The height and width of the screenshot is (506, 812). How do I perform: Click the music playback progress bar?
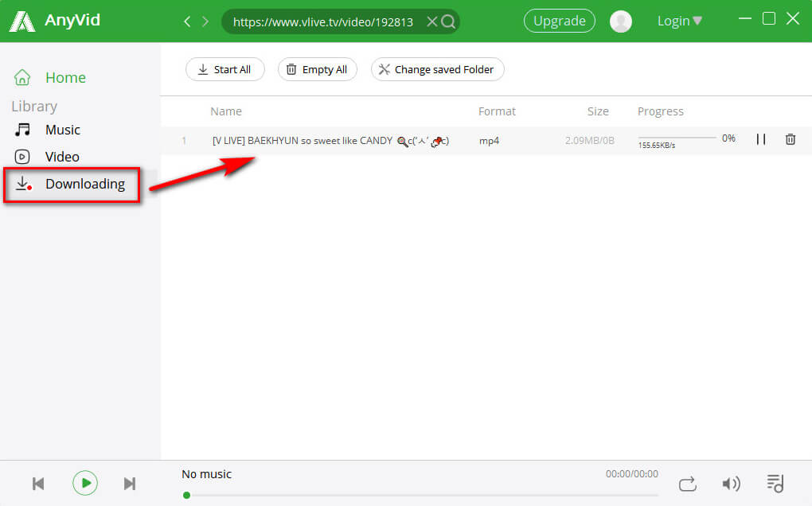point(420,495)
